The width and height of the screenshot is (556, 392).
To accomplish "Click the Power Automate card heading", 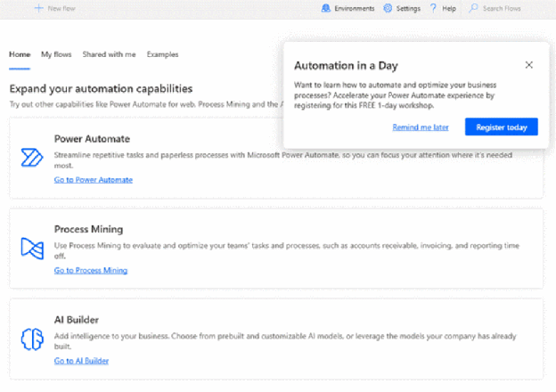I will (x=92, y=139).
